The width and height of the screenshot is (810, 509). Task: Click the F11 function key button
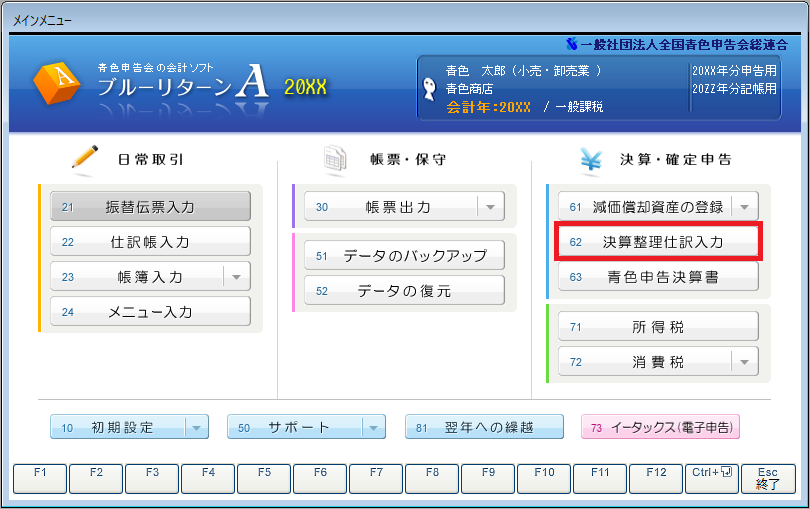pyautogui.click(x=600, y=479)
